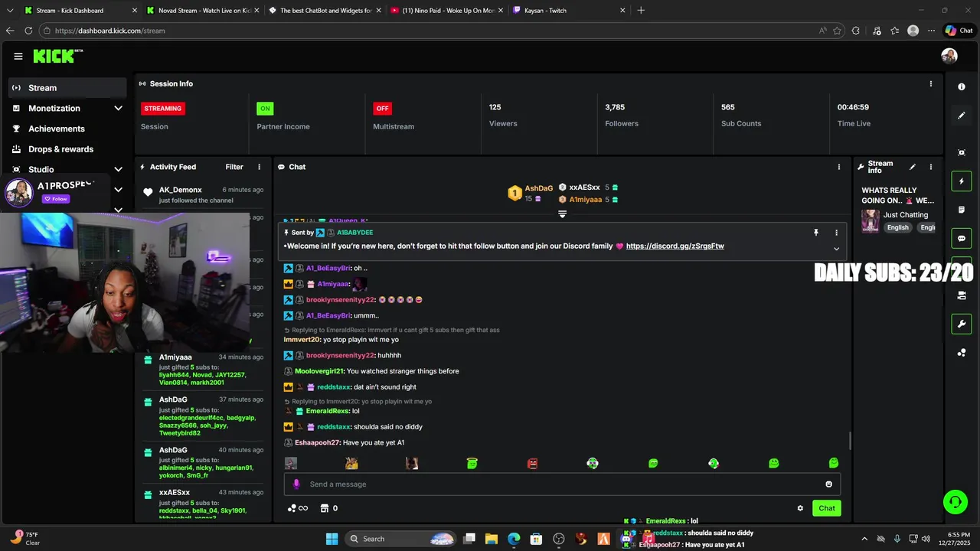Unpin the pinned chat message
980x551 pixels.
[816, 233]
